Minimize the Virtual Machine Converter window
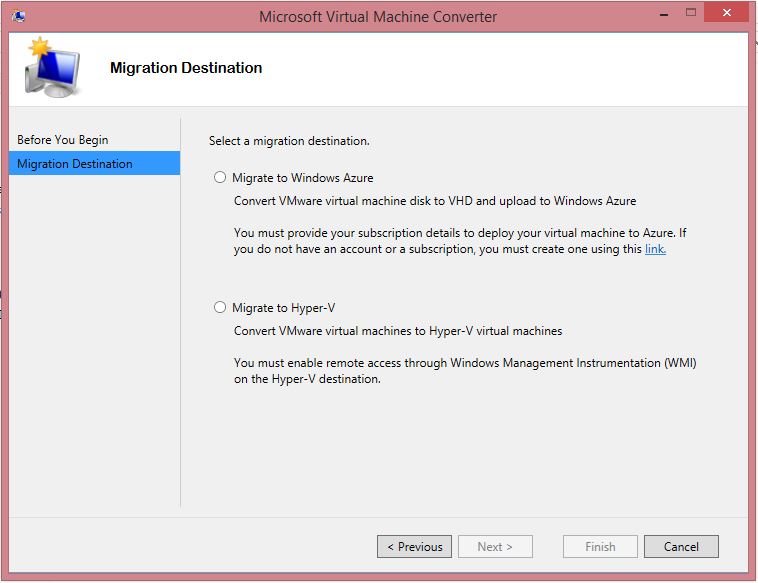758x583 pixels. pyautogui.click(x=664, y=15)
